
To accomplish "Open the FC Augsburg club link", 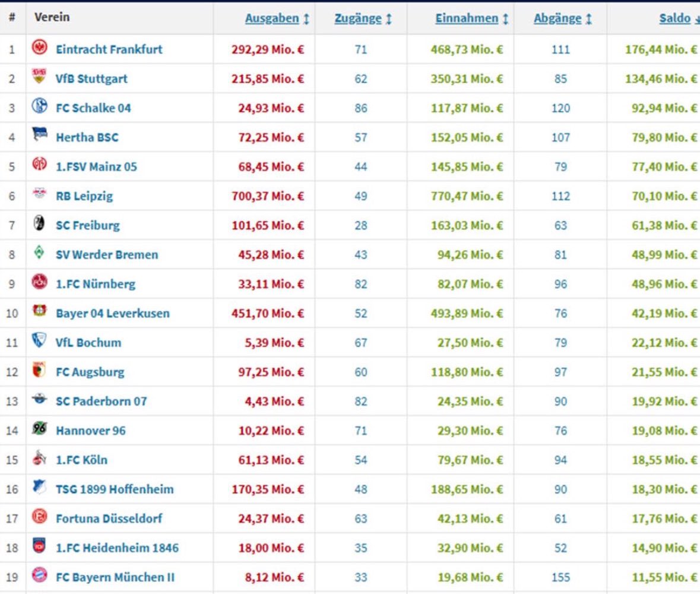I will pyautogui.click(x=90, y=372).
